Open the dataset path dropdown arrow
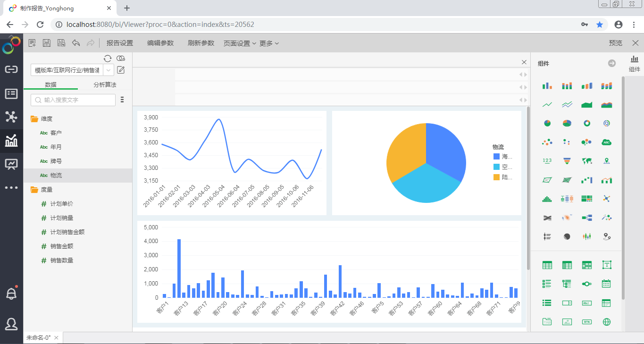 (109, 70)
